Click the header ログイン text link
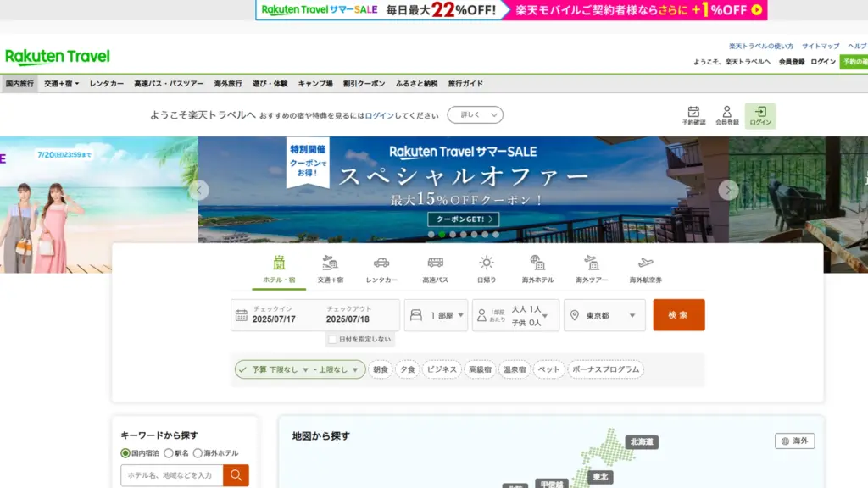This screenshot has width=868, height=488. point(823,62)
